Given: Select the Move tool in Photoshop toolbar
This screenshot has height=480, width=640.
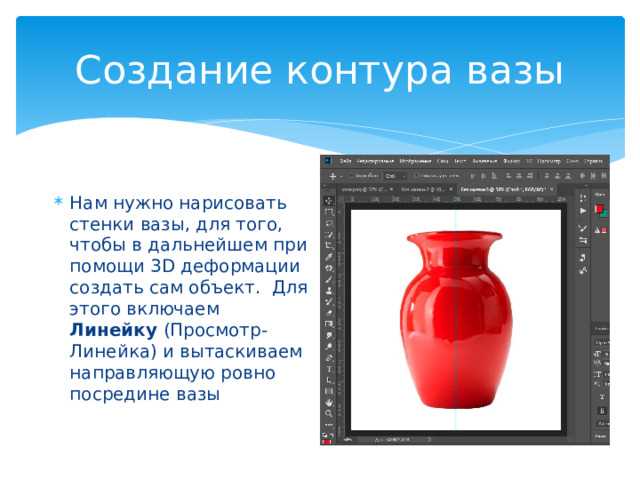Looking at the screenshot, I should [329, 200].
